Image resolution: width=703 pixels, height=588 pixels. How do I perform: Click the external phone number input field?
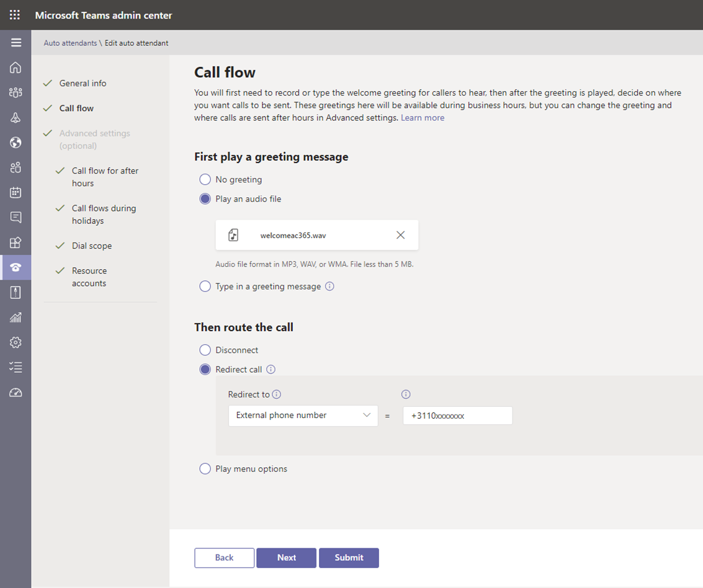(x=457, y=416)
